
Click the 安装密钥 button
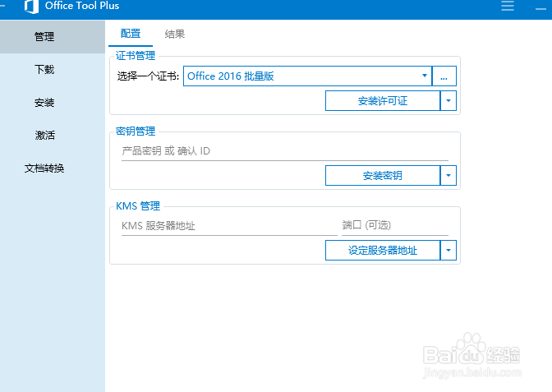pyautogui.click(x=383, y=175)
